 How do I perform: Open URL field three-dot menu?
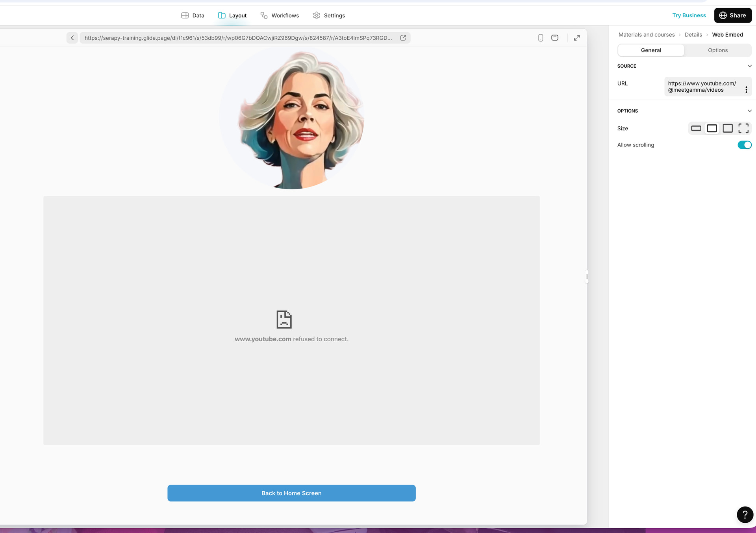(746, 90)
